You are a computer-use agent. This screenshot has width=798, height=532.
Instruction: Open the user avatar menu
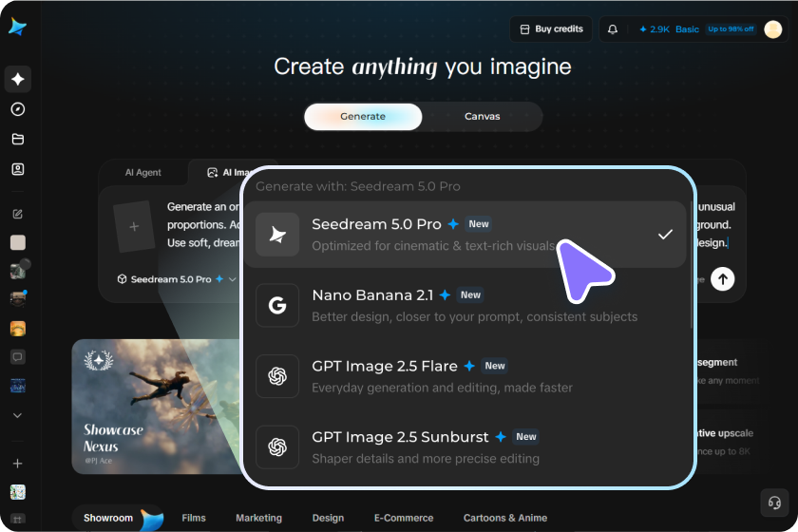click(773, 29)
